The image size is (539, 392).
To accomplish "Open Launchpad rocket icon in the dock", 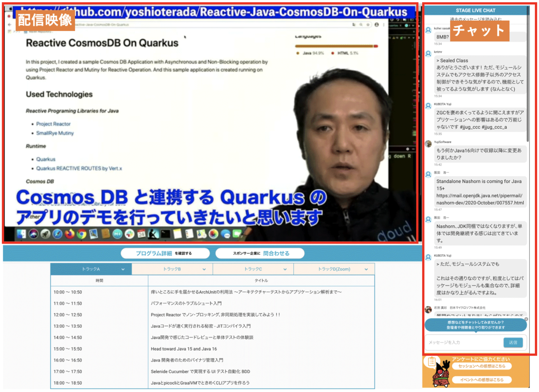I will 45,234.
